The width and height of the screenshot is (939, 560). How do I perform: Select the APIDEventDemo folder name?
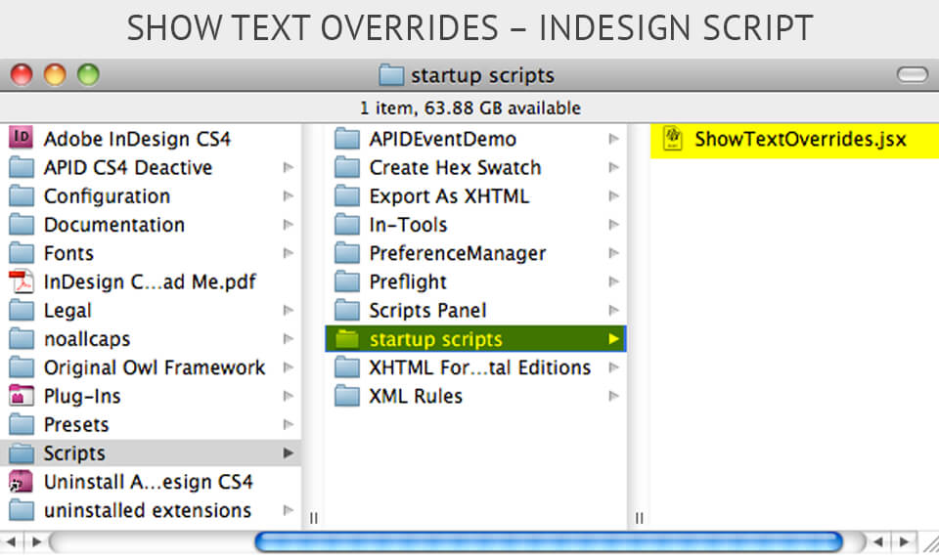pyautogui.click(x=442, y=139)
